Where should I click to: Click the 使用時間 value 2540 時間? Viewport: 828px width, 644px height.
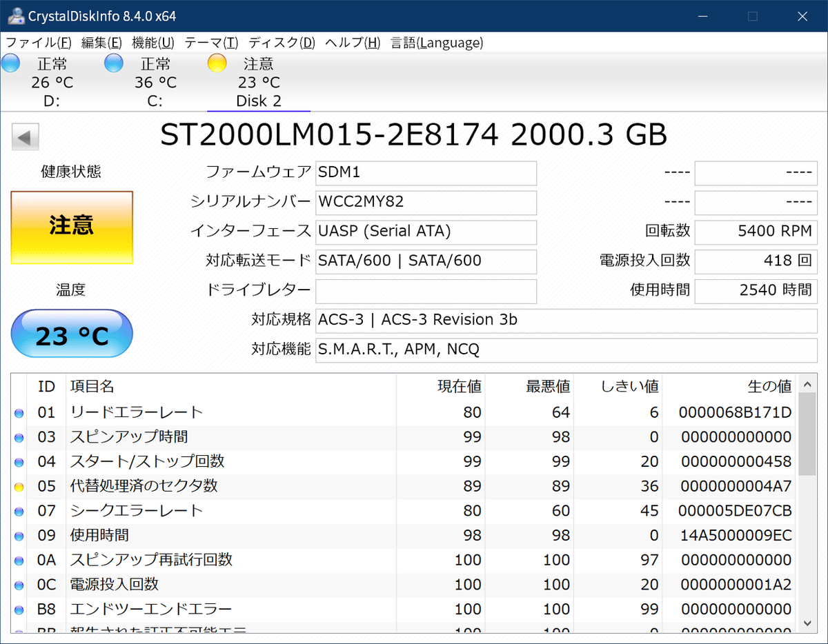coord(756,291)
